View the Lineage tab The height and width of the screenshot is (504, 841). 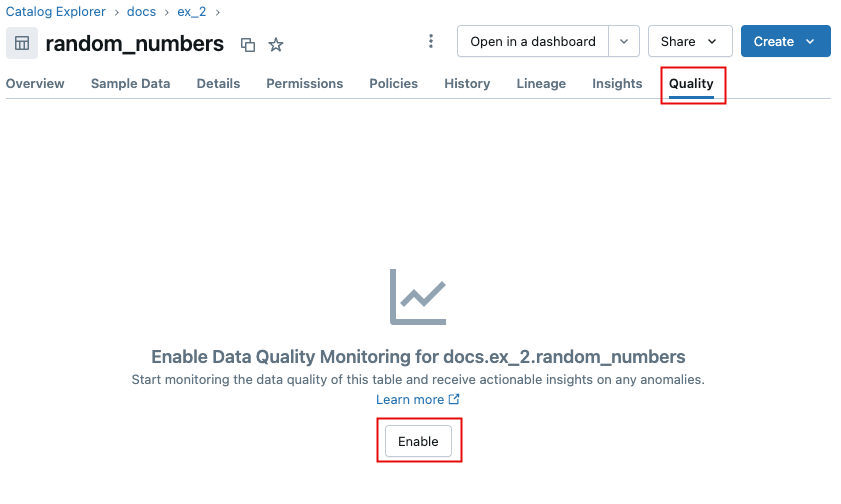541,84
